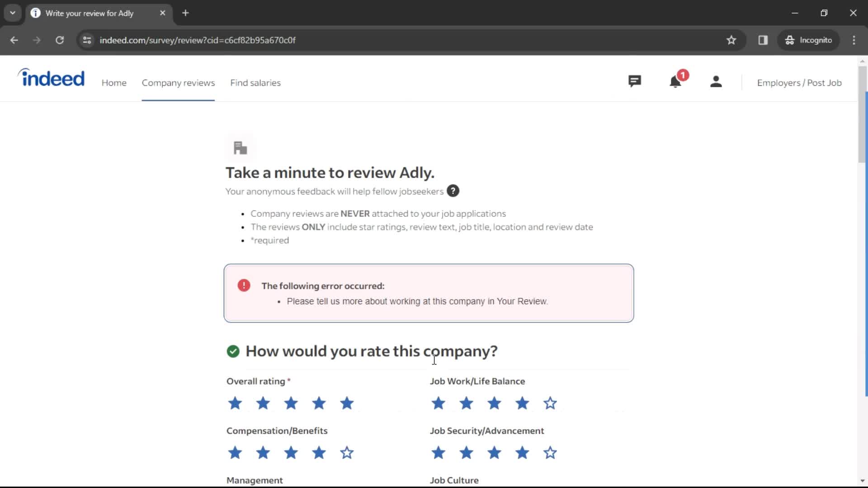Image resolution: width=868 pixels, height=488 pixels.
Task: Rate Compensation/Benefits two stars
Action: [x=263, y=453]
